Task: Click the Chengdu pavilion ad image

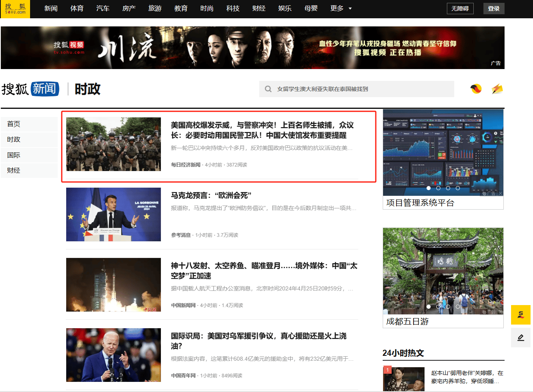Action: point(443,271)
